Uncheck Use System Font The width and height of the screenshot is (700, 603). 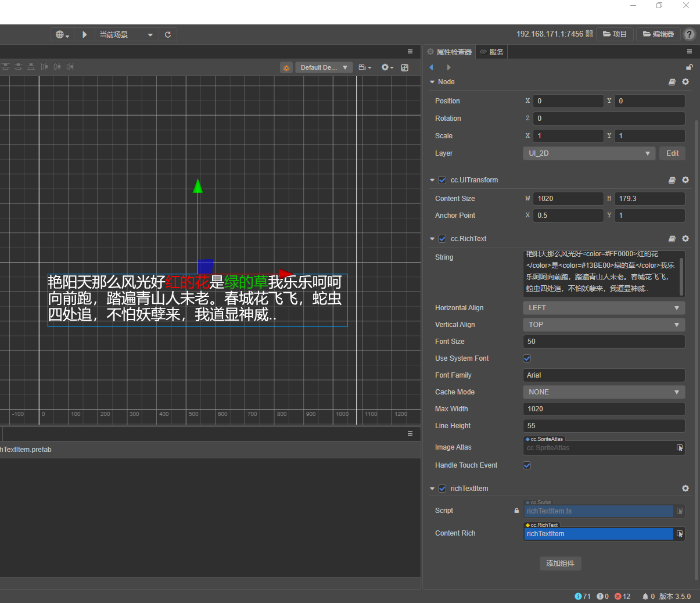coord(527,358)
